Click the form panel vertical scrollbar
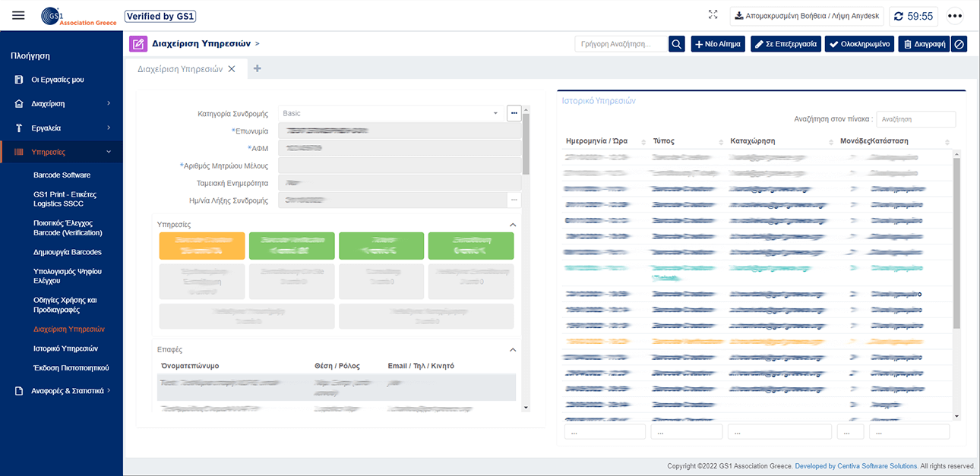980x476 pixels. tap(526, 144)
